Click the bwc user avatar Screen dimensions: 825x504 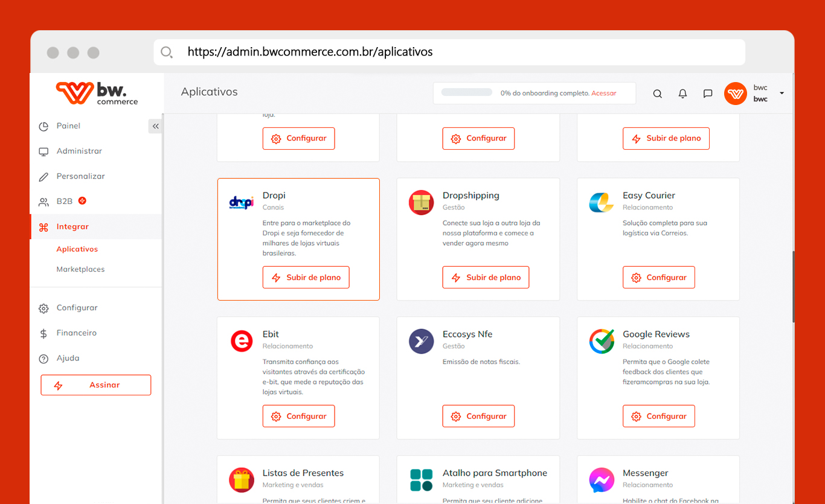(736, 94)
